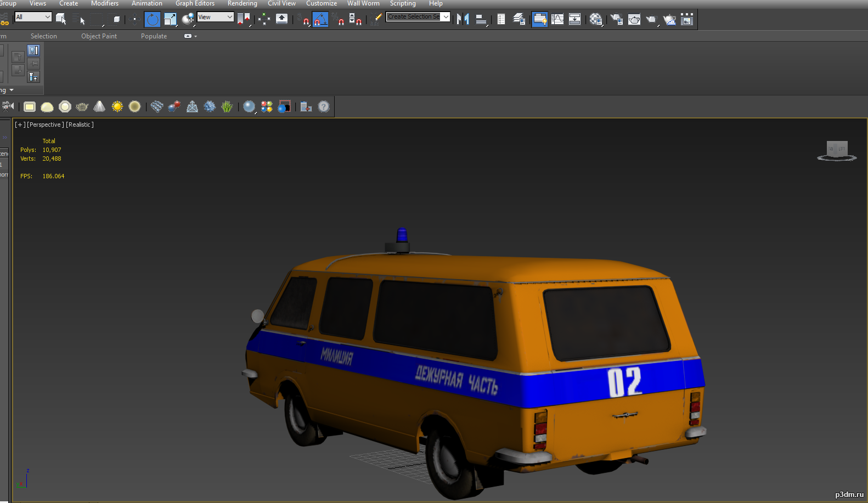
Task: Click the question mark help icon
Action: [324, 106]
